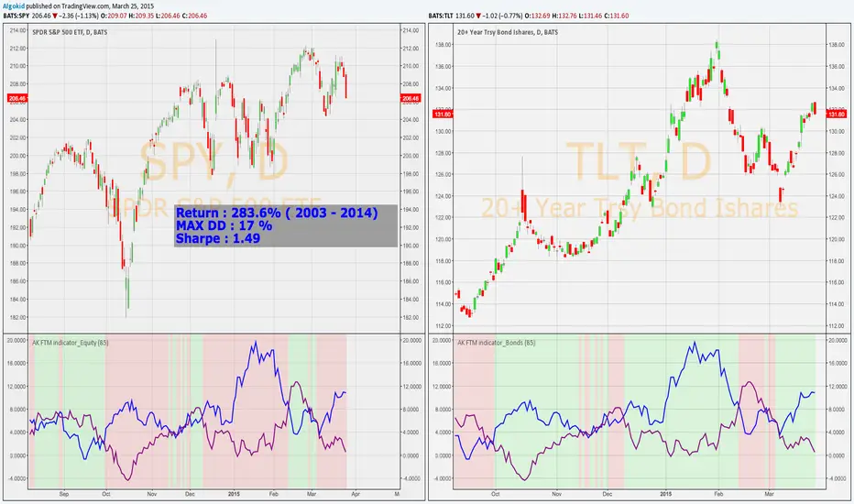
Task: Click the 'Apr' label on the SPY time axis
Action: pos(356,494)
